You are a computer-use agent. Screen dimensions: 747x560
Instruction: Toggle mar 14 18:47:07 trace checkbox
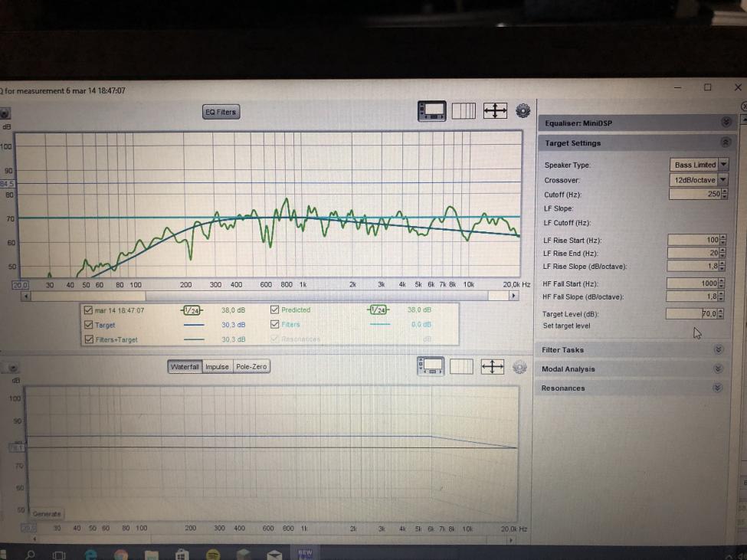coord(87,310)
